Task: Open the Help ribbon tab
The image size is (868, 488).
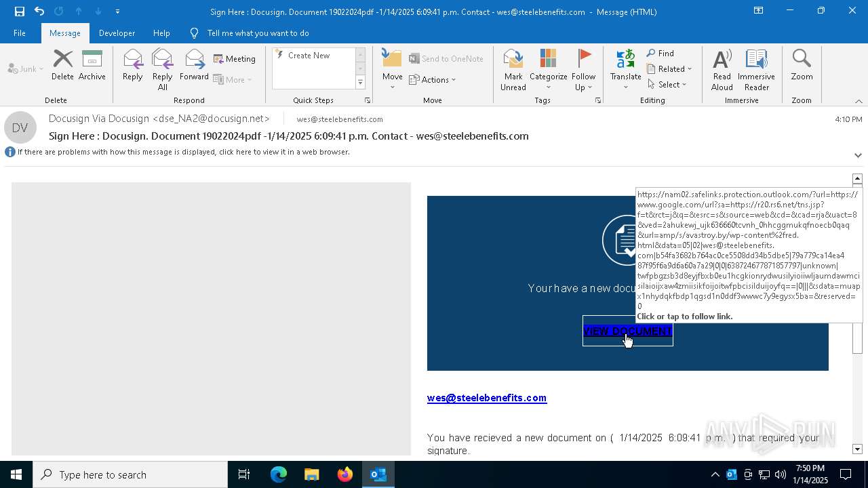Action: click(x=161, y=33)
